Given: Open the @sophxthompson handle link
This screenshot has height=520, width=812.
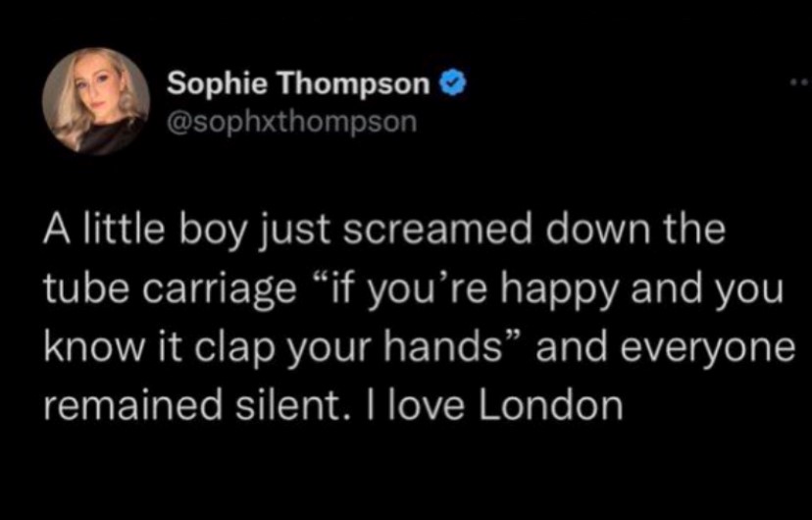Looking at the screenshot, I should (291, 122).
